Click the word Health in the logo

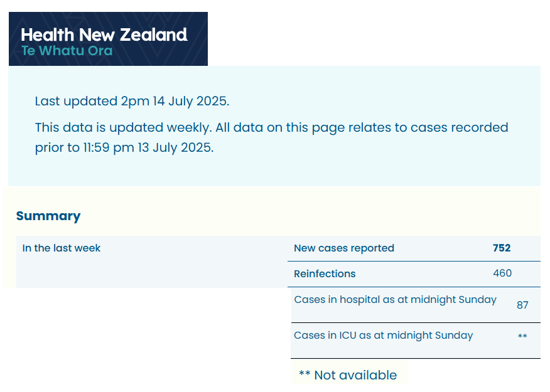[x=47, y=34]
